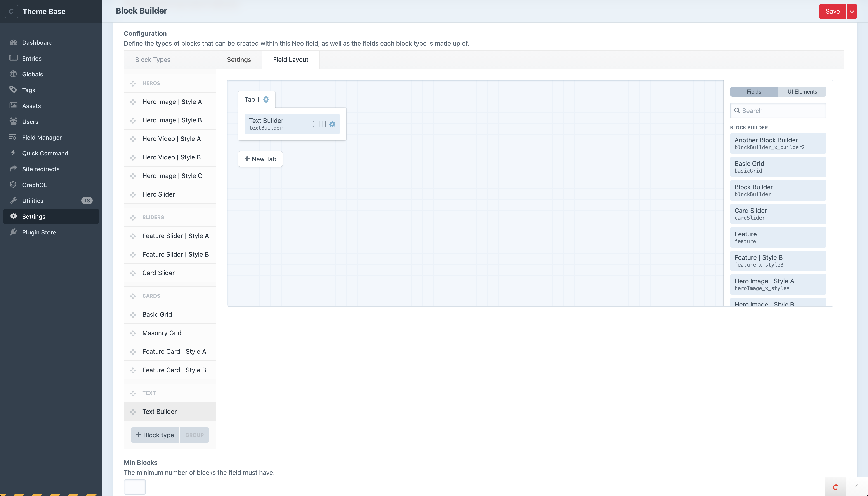
Task: Select the Tags sidebar icon
Action: [13, 90]
